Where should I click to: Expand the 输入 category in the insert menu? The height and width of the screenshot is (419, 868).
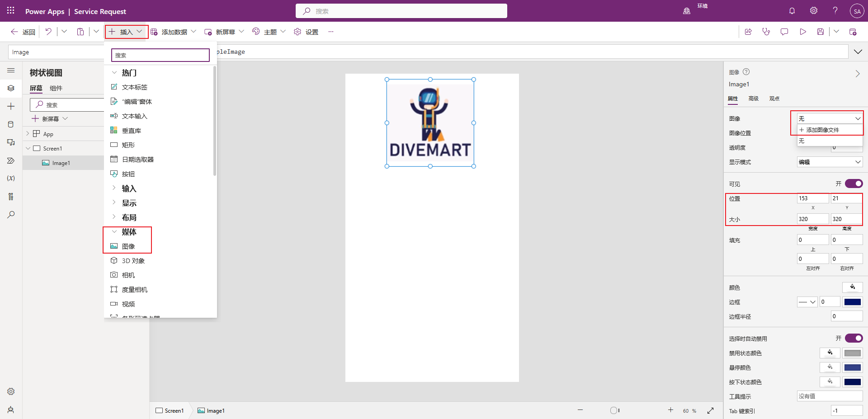[114, 188]
